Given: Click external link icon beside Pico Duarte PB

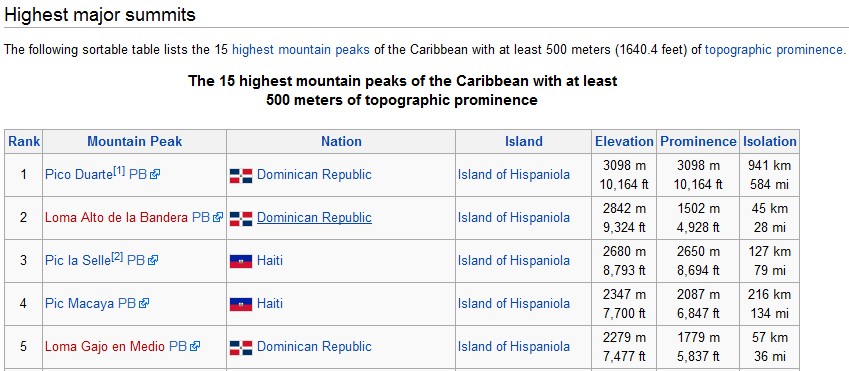Looking at the screenshot, I should (x=155, y=175).
